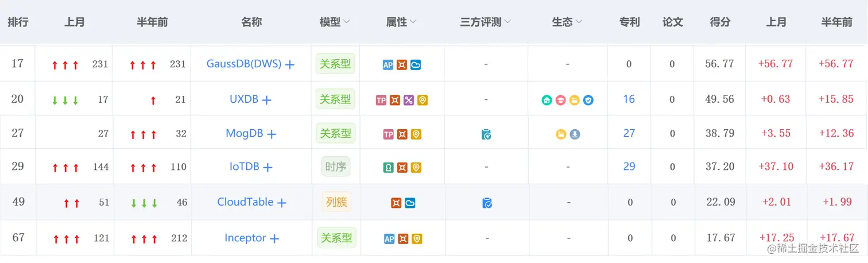Click the cloud icon in the GaussDB(DWS) row

pyautogui.click(x=416, y=65)
